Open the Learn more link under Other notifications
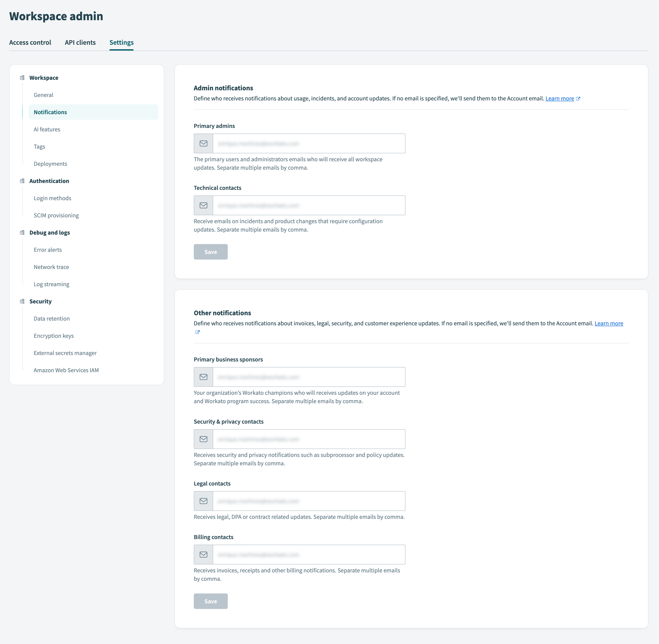The width and height of the screenshot is (659, 644). [609, 323]
